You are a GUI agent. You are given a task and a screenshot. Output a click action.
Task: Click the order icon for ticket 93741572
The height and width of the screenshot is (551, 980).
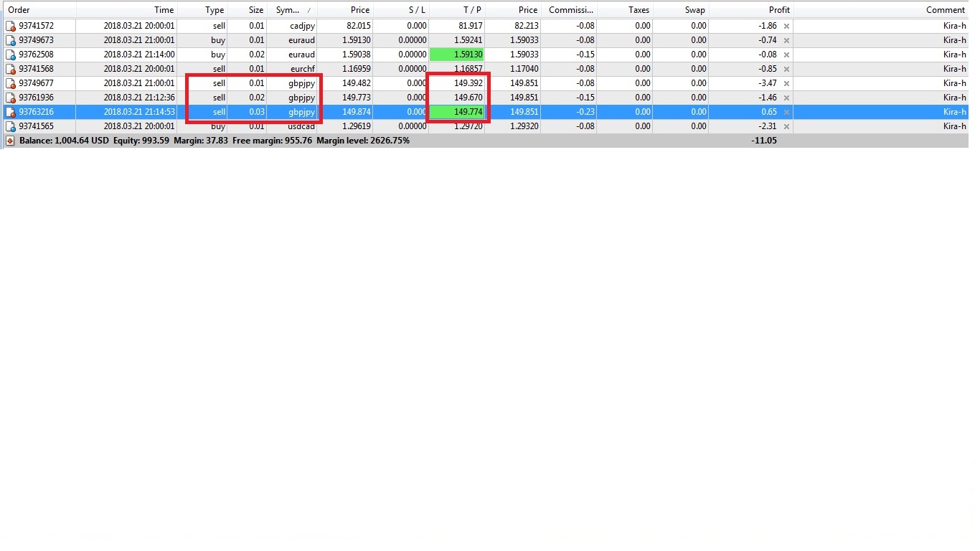point(11,26)
